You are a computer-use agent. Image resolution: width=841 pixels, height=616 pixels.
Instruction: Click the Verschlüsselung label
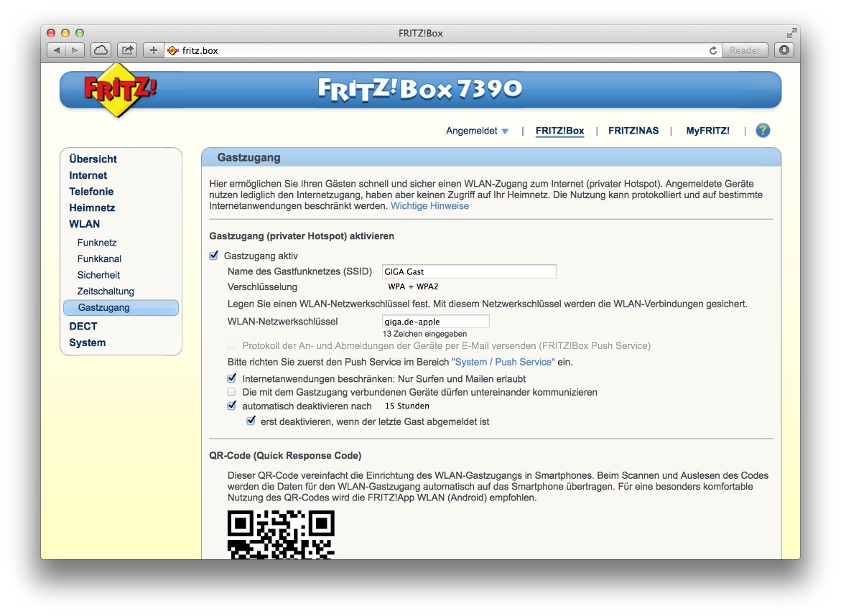[262, 287]
